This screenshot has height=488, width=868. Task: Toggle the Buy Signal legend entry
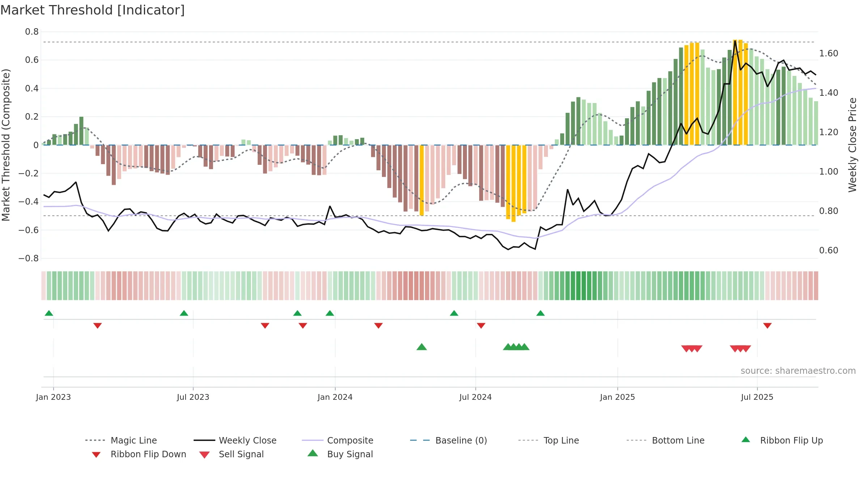coord(340,454)
